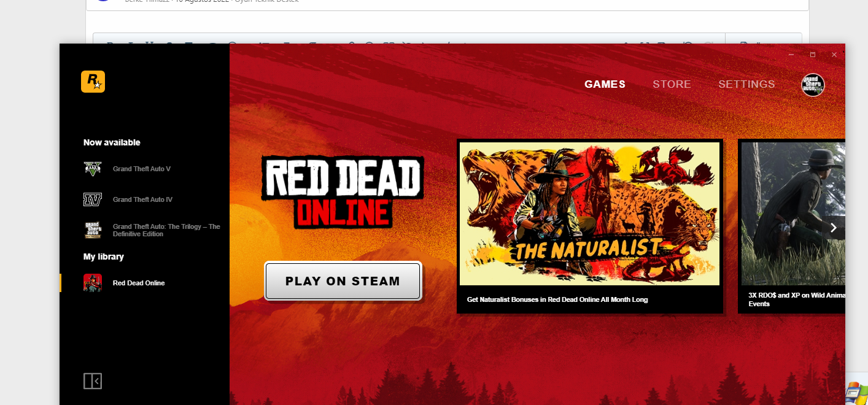Screen dimensions: 868x405
Task: Close the Rockstar launcher window
Action: click(834, 55)
